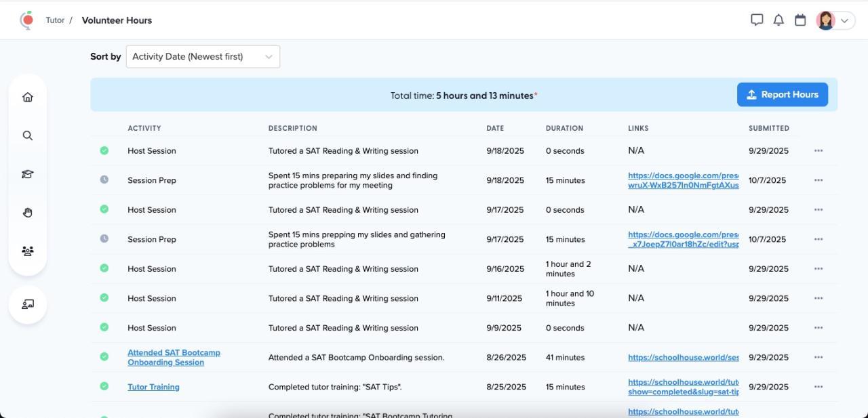Expand the profile avatar menu

tap(834, 20)
